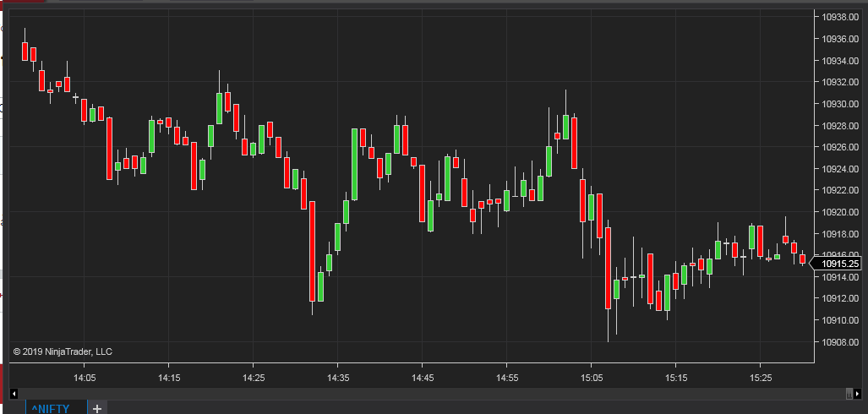Click the 15:25 time axis label
The width and height of the screenshot is (868, 414).
tap(760, 378)
